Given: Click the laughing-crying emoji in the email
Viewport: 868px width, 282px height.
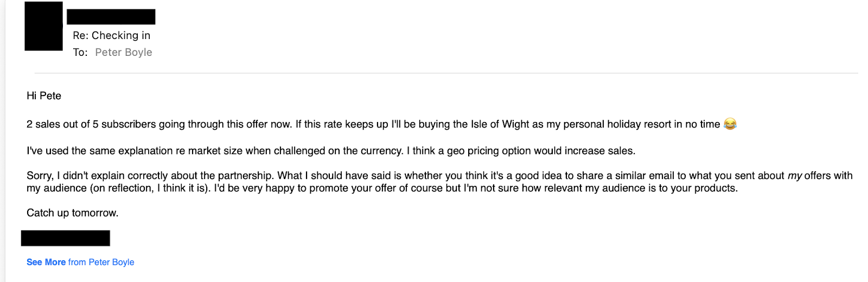Looking at the screenshot, I should pos(730,124).
